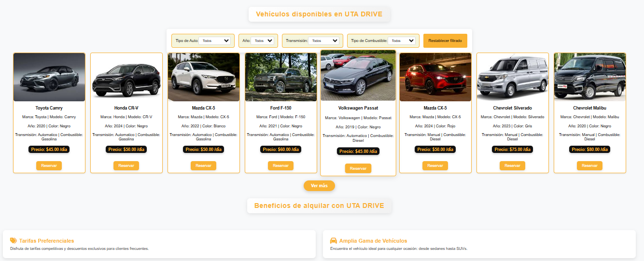Click the 'Año: 2022 | Color: Blanco' line
Screen dimensions: 644x261
[203, 126]
